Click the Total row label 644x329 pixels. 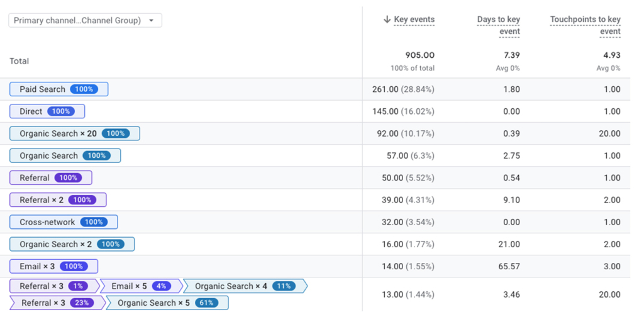19,61
